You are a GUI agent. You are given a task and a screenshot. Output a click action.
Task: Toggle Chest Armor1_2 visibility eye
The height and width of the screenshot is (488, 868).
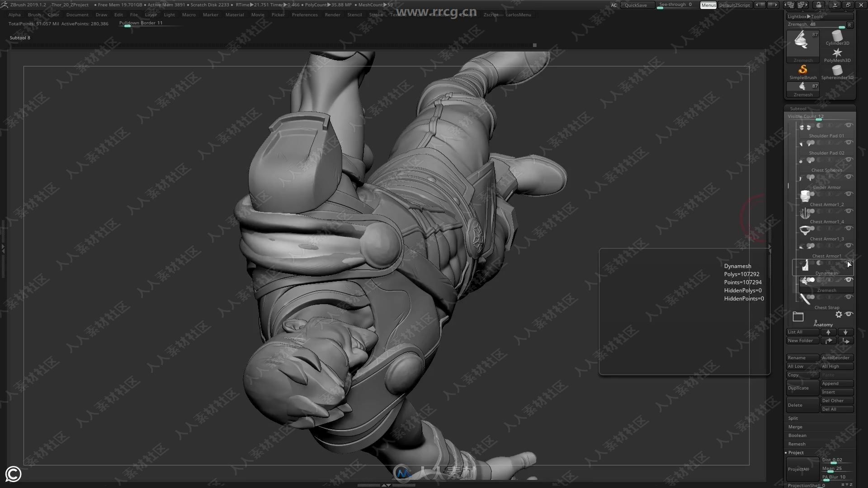(849, 194)
